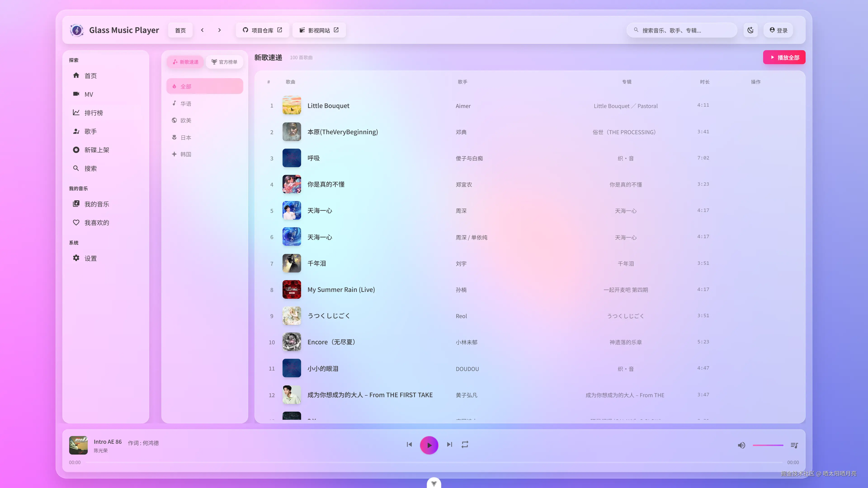Open the playback queue icon
The height and width of the screenshot is (488, 868).
[794, 445]
